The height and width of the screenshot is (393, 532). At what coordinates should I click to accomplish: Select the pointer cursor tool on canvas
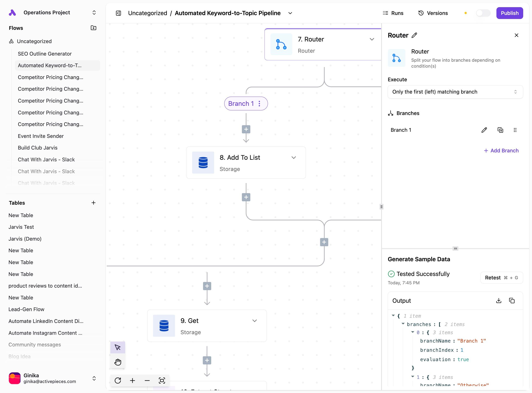click(118, 347)
